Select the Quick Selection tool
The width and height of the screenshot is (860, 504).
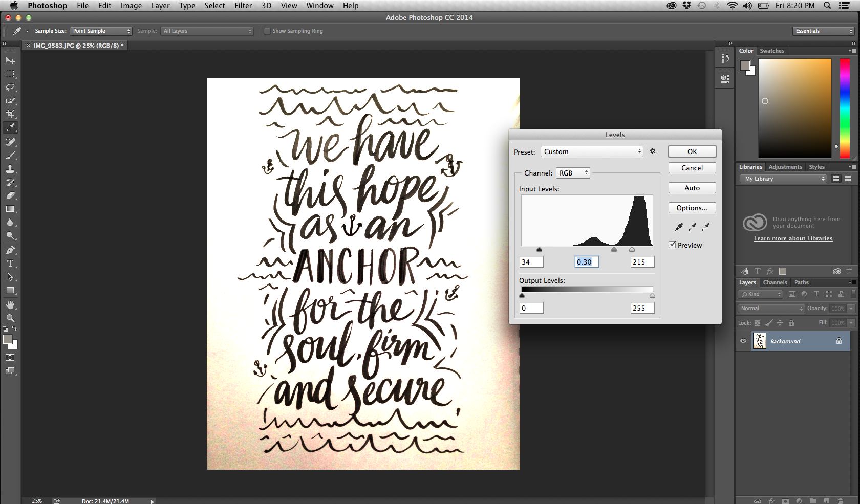tap(10, 101)
